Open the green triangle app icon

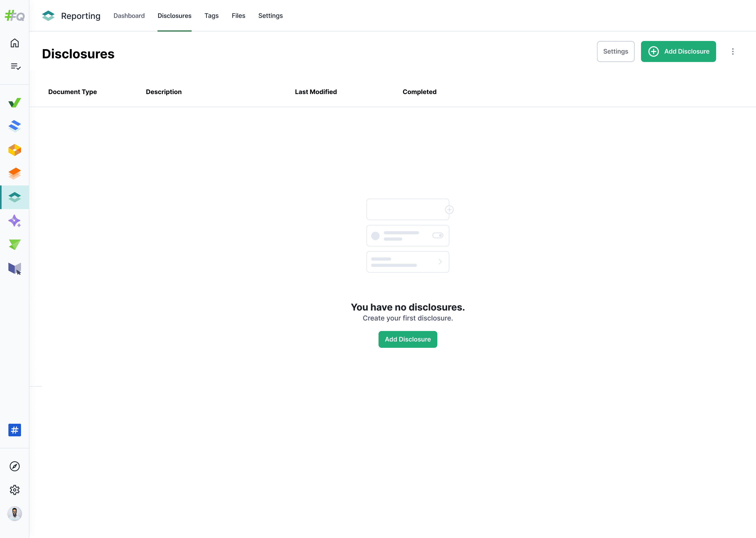tap(14, 245)
